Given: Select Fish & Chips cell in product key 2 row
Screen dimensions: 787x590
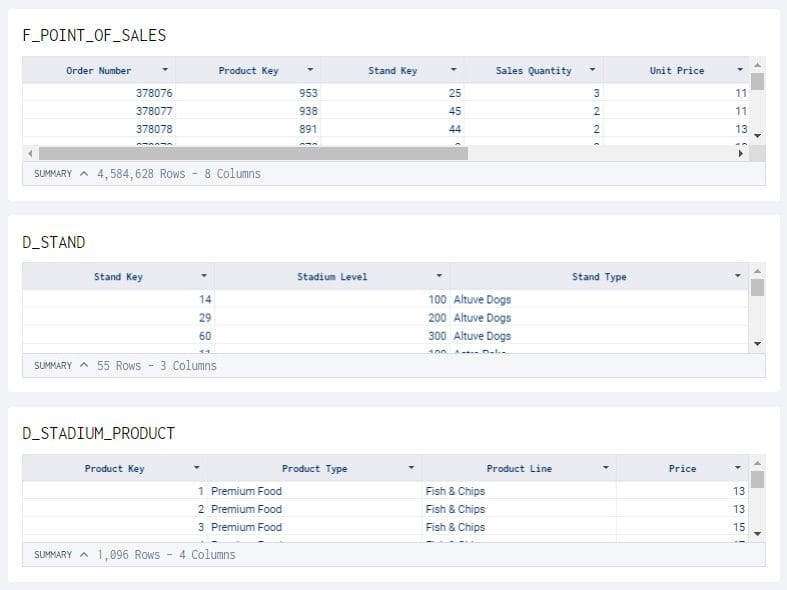Looking at the screenshot, I should click(x=519, y=509).
